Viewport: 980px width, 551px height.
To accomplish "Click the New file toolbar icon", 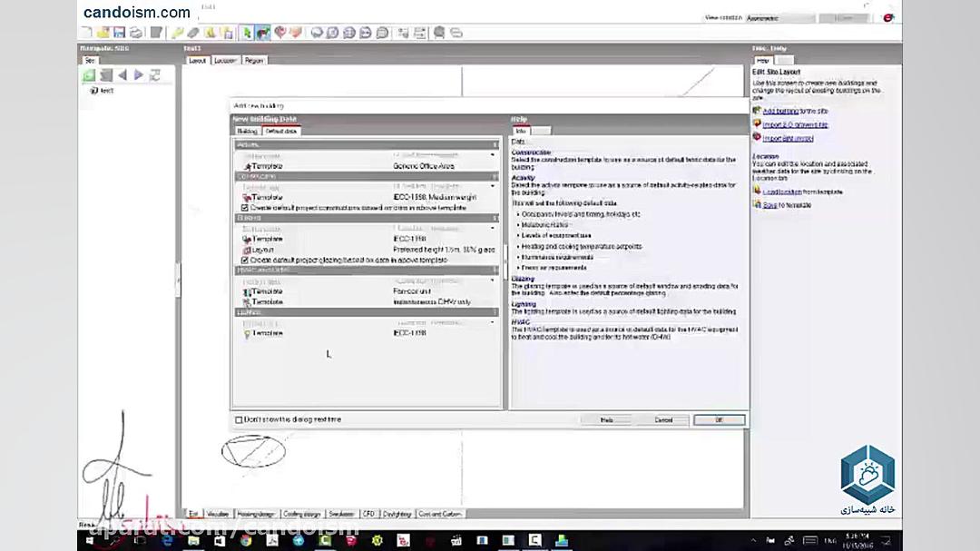I will pos(87,33).
